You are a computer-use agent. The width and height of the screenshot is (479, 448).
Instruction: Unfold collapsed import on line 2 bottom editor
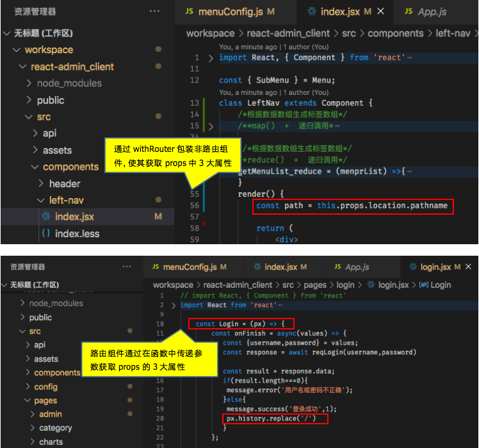click(x=174, y=305)
